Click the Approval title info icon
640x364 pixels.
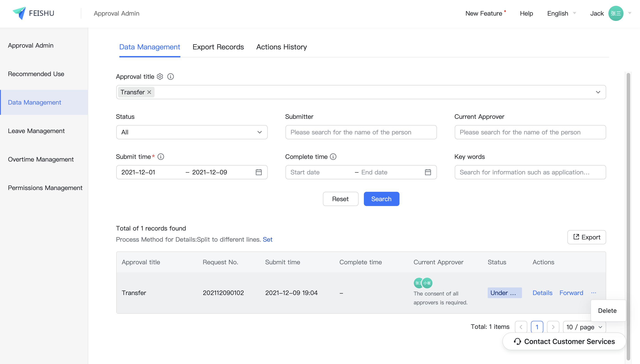(x=170, y=77)
